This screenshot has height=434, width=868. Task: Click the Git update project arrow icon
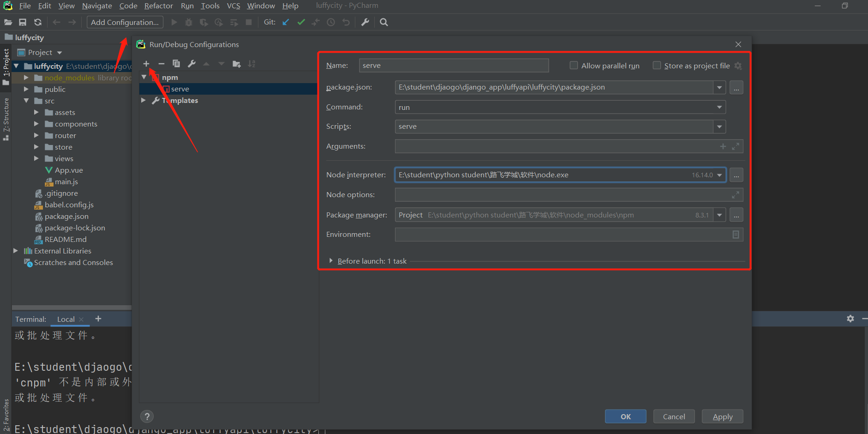click(286, 22)
